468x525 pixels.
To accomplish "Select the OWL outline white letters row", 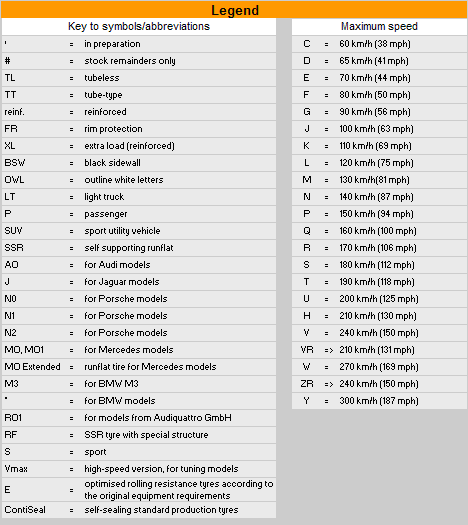I will click(139, 180).
